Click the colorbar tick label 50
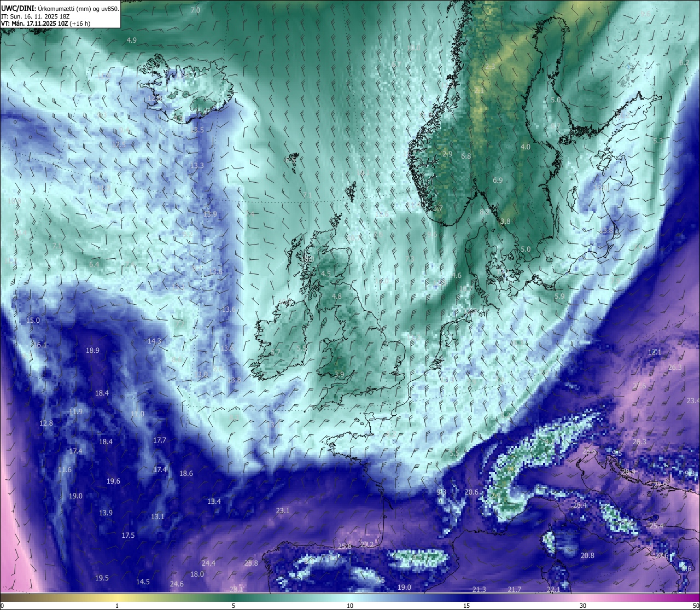 [695, 606]
